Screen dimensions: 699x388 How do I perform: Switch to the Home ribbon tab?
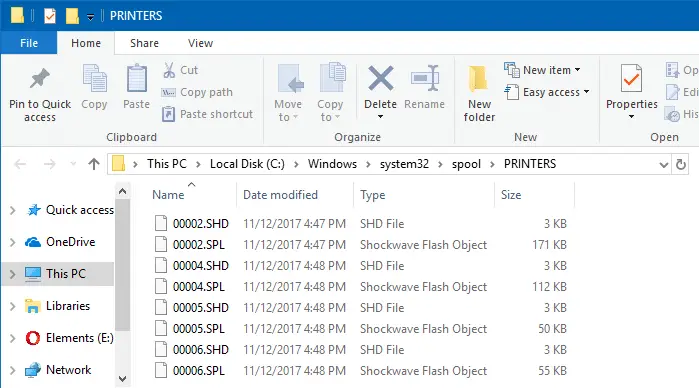(86, 43)
